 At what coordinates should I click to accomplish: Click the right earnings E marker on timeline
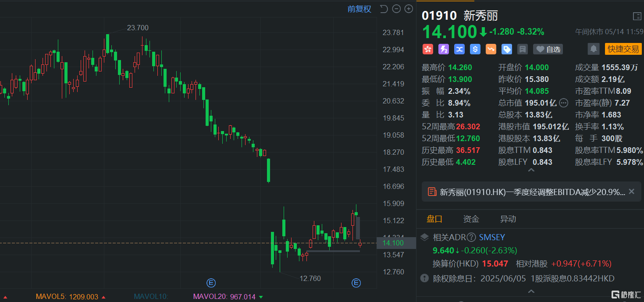[356, 283]
